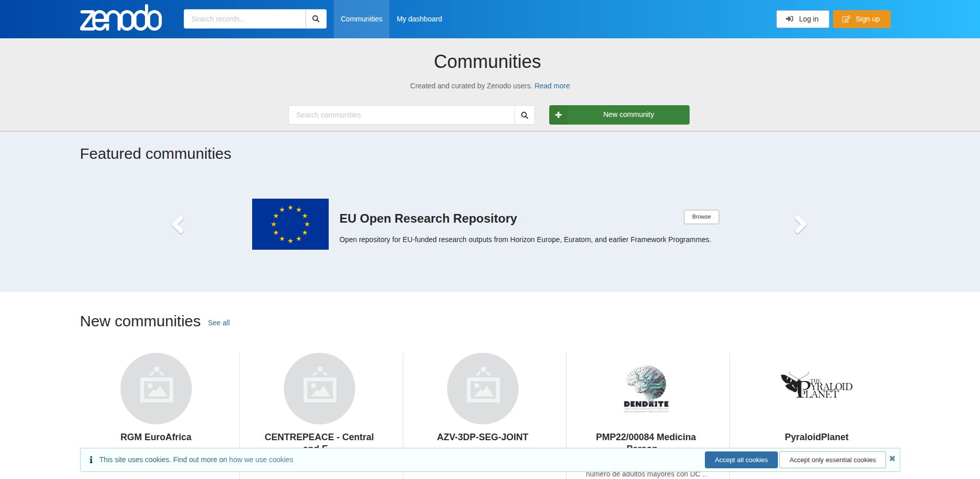
Task: Go to previous featured community slide
Action: [x=178, y=224]
